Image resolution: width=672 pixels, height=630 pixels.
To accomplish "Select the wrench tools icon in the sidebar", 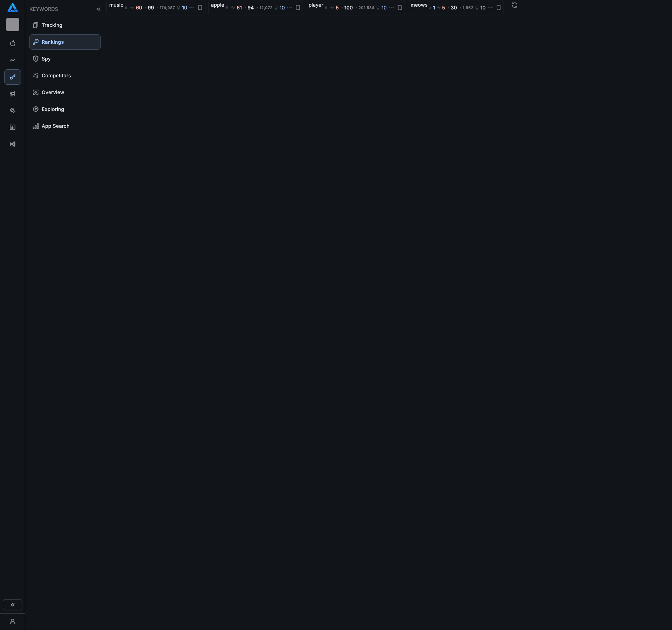I will point(13,110).
